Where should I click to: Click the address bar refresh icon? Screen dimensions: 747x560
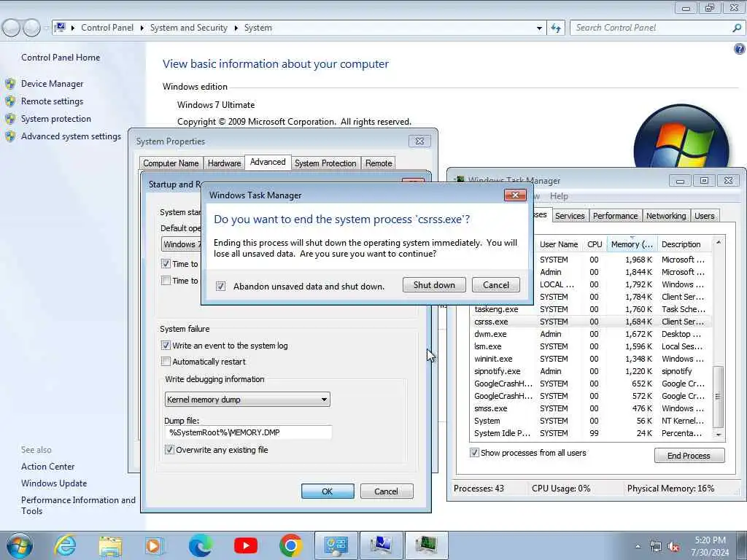pos(555,28)
